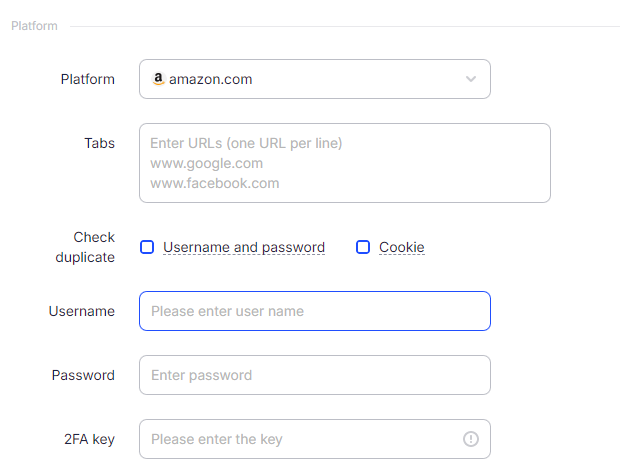Click the 'Platform' field label beside dropdown
Viewport: 620px width, 473px height.
(88, 79)
